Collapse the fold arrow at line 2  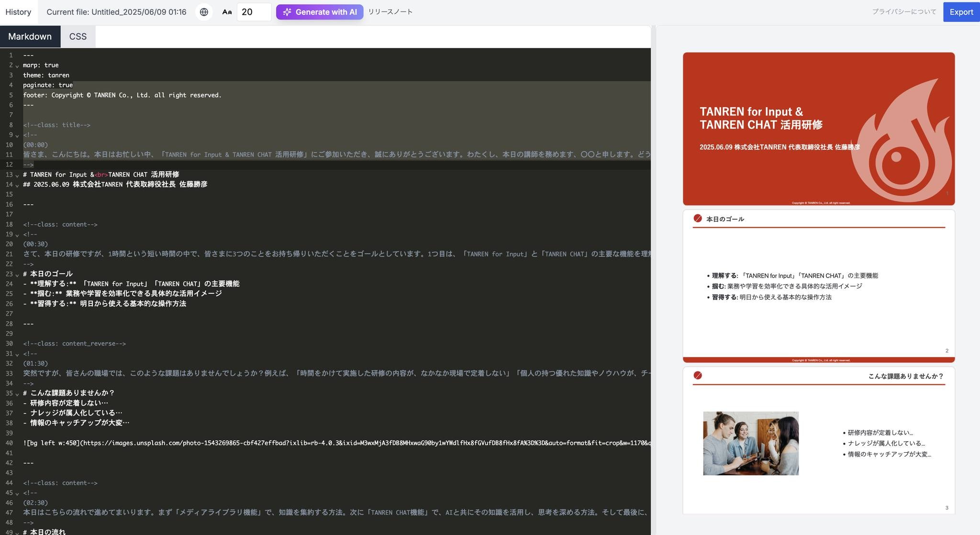point(17,66)
